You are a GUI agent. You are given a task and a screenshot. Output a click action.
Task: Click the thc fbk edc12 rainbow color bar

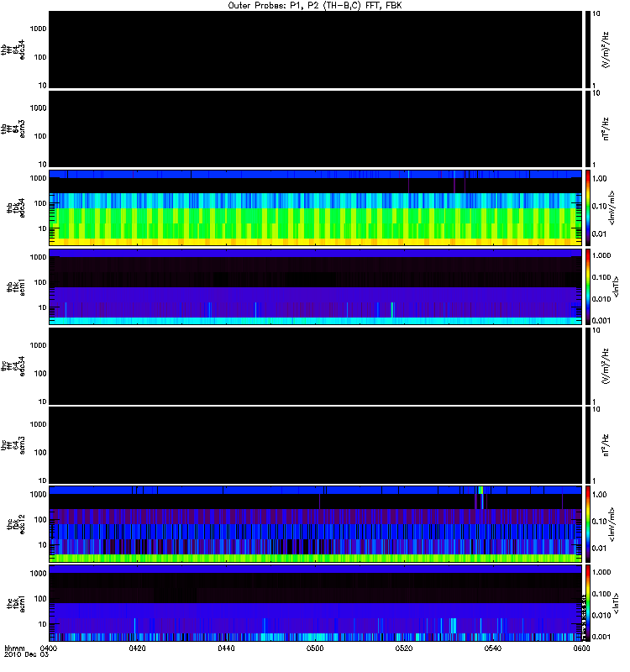point(588,523)
